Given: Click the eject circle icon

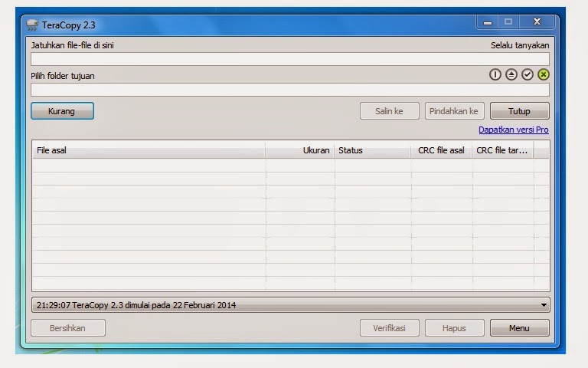Looking at the screenshot, I should (511, 74).
